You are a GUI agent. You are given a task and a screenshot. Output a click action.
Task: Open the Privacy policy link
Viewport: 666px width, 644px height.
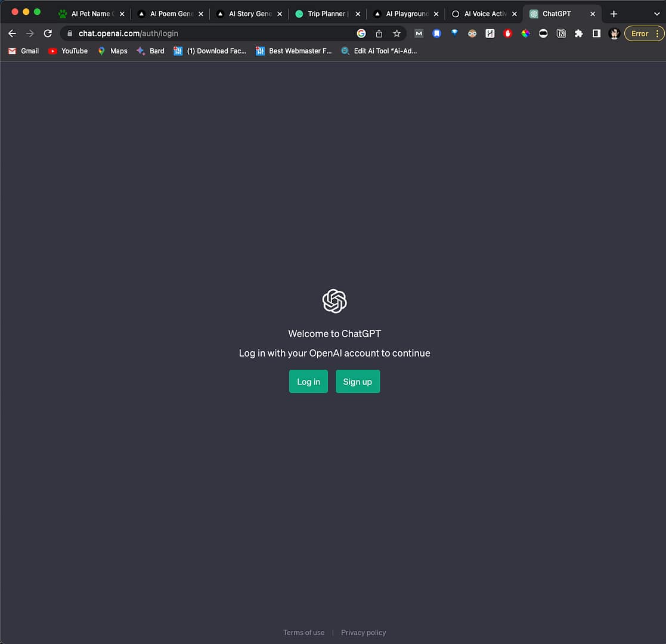pos(363,632)
